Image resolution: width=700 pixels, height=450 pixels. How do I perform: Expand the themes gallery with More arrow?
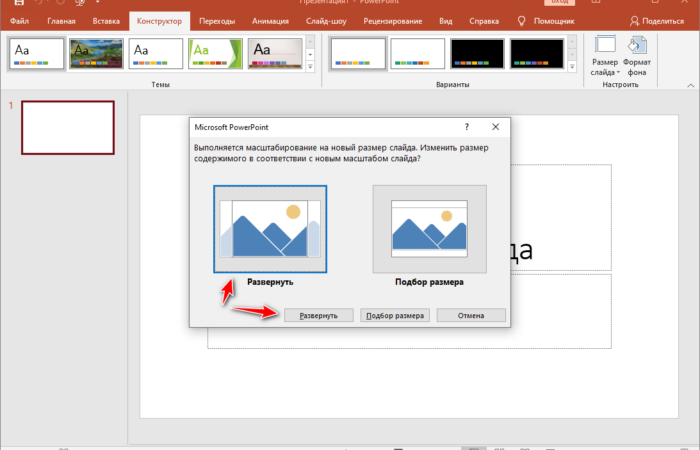(310, 67)
